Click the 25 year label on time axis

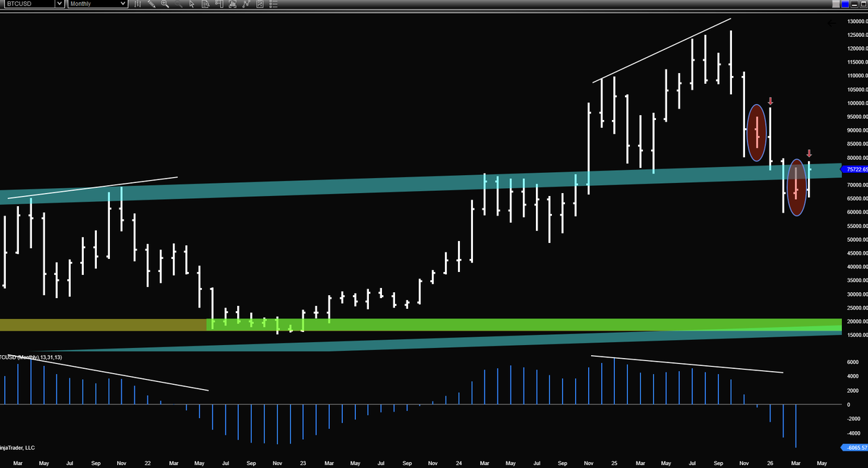(x=613, y=462)
